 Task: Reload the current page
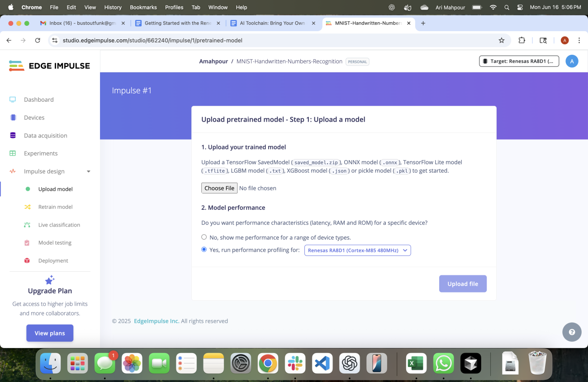pyautogui.click(x=38, y=40)
